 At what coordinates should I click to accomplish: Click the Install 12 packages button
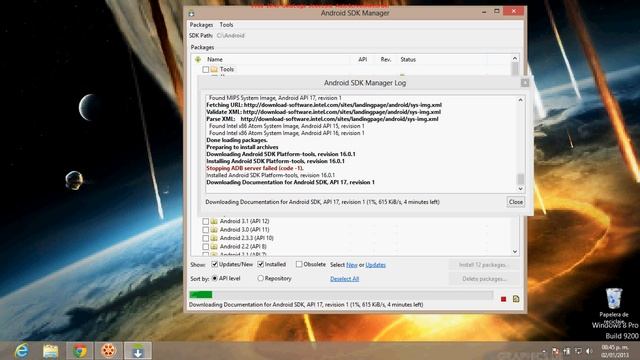pyautogui.click(x=484, y=265)
